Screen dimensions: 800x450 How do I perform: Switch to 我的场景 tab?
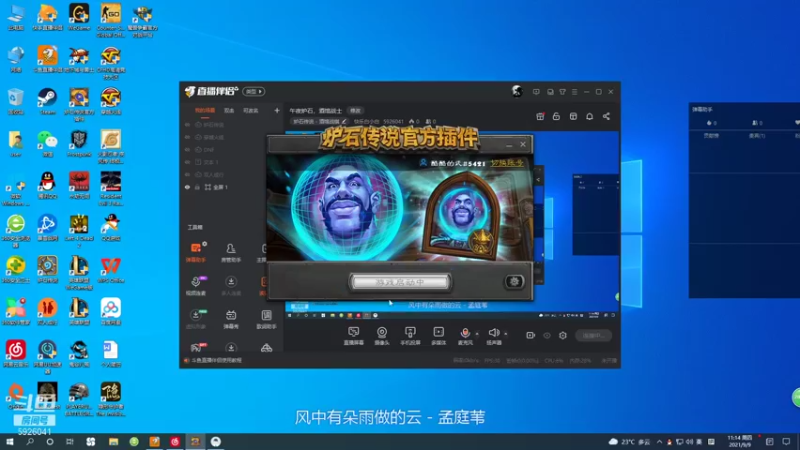pos(205,110)
